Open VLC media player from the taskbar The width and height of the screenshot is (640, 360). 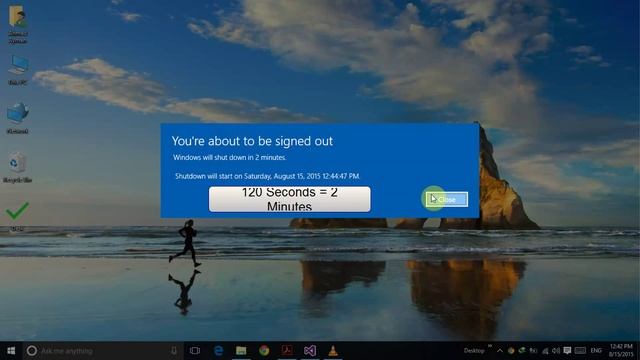[333, 351]
